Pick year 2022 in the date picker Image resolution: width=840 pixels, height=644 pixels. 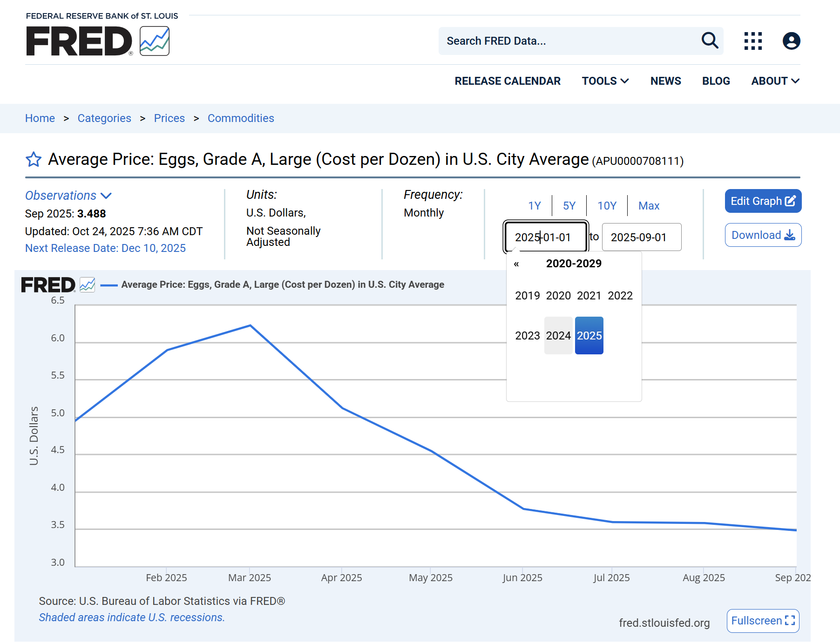[620, 296]
